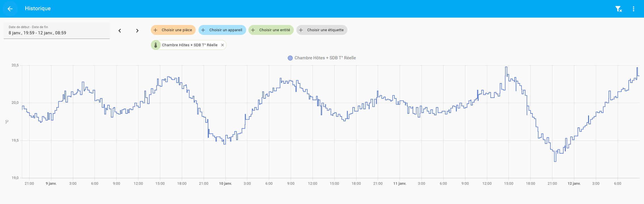This screenshot has height=204, width=644.
Task: Click the thermometer icon on entity chip
Action: [156, 45]
